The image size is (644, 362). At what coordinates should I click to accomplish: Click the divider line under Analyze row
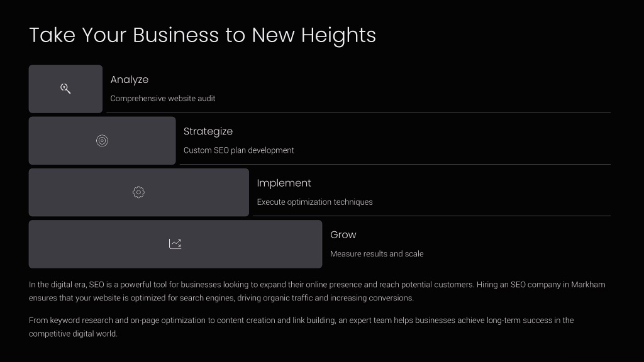[x=358, y=112]
